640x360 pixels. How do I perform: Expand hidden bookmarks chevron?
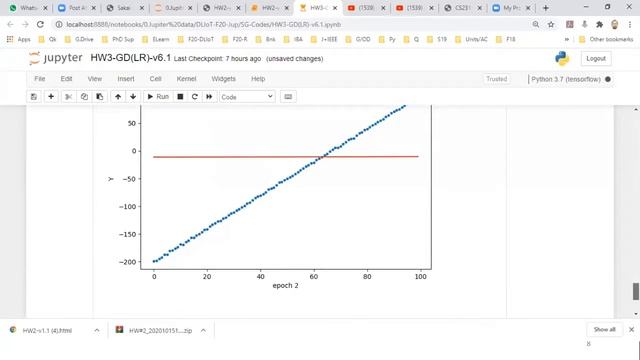click(567, 39)
